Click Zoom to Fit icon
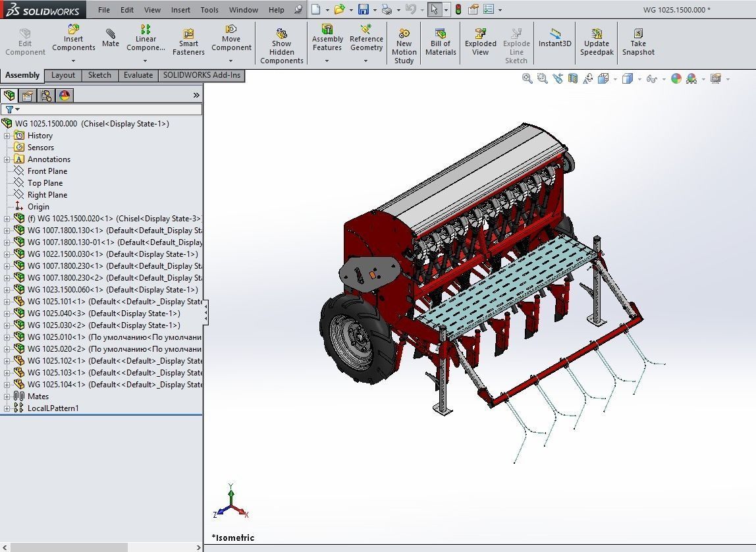 [527, 78]
